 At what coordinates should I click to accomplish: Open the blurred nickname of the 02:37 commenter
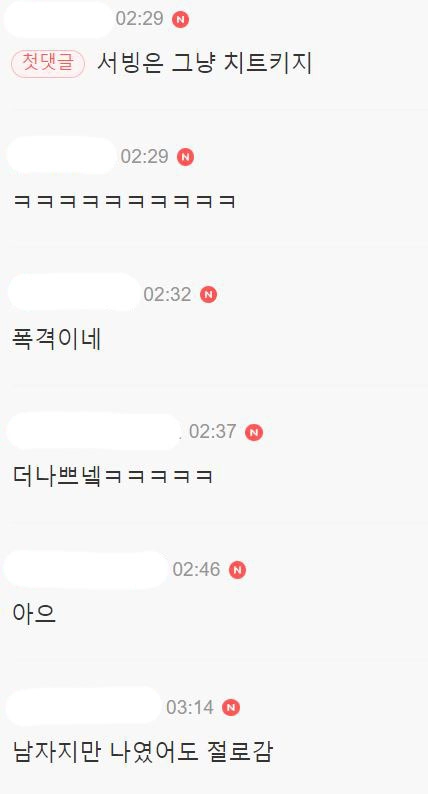tap(94, 431)
